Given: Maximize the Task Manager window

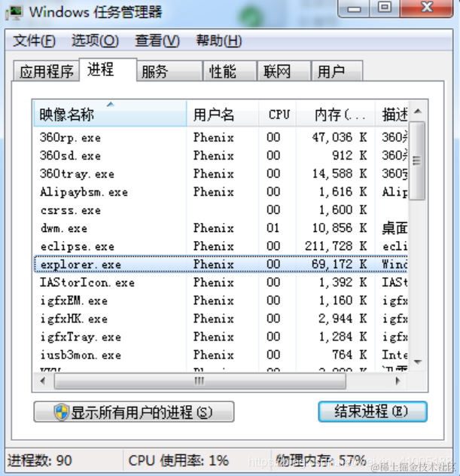Looking at the screenshot, I should (x=385, y=8).
